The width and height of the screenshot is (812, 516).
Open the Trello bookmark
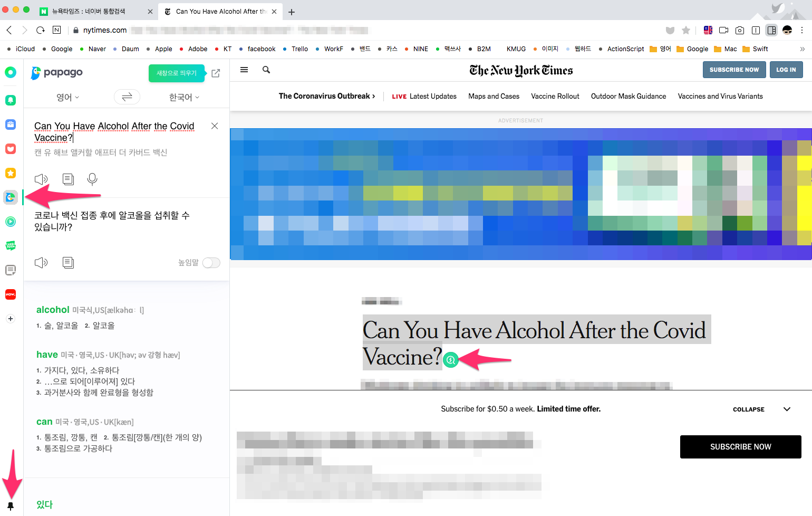pos(295,49)
